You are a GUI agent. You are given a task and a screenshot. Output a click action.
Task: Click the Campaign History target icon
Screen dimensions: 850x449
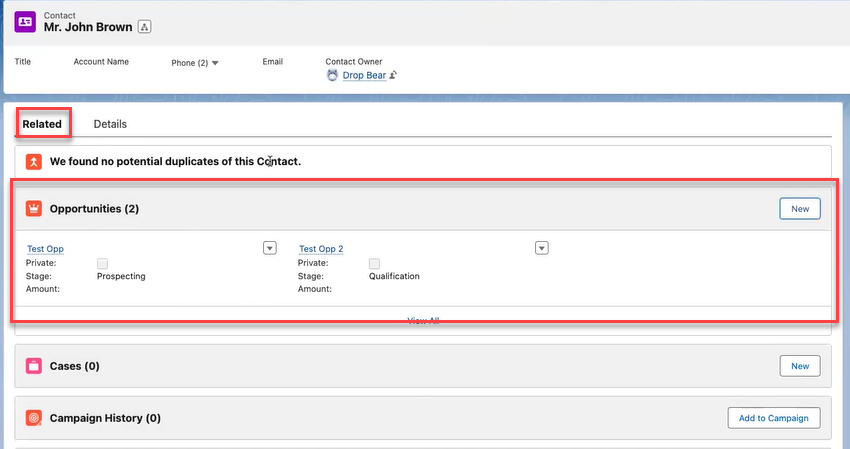(x=34, y=418)
